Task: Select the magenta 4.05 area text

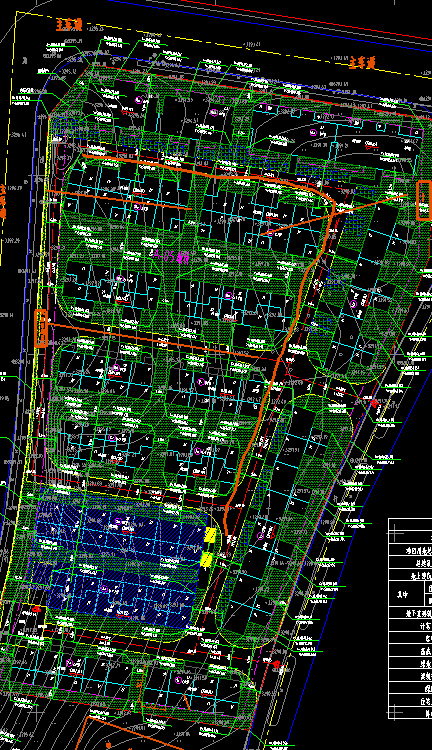Action: [x=170, y=256]
